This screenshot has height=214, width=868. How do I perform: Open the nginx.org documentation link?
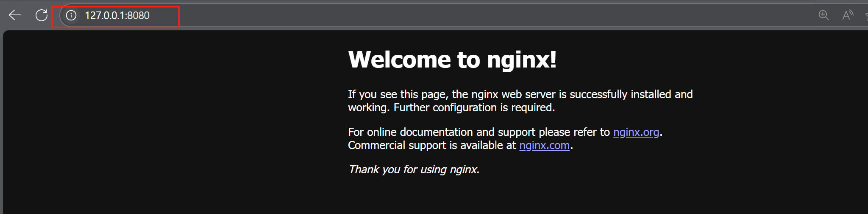(636, 132)
